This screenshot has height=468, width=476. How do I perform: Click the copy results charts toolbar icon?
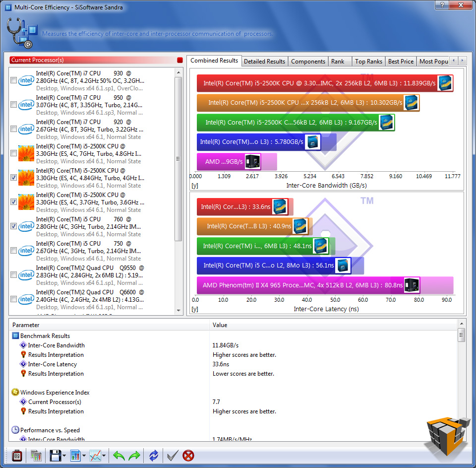pos(36,456)
